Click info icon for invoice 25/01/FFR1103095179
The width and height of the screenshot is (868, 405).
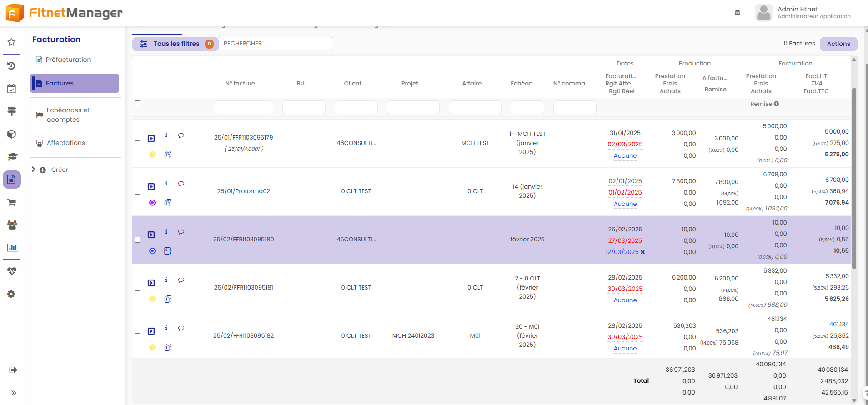point(166,135)
